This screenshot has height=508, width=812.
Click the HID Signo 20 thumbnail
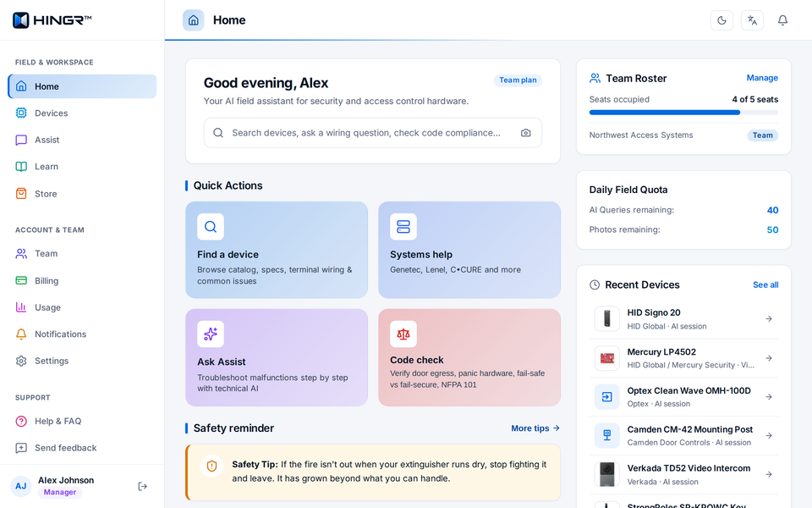click(607, 319)
